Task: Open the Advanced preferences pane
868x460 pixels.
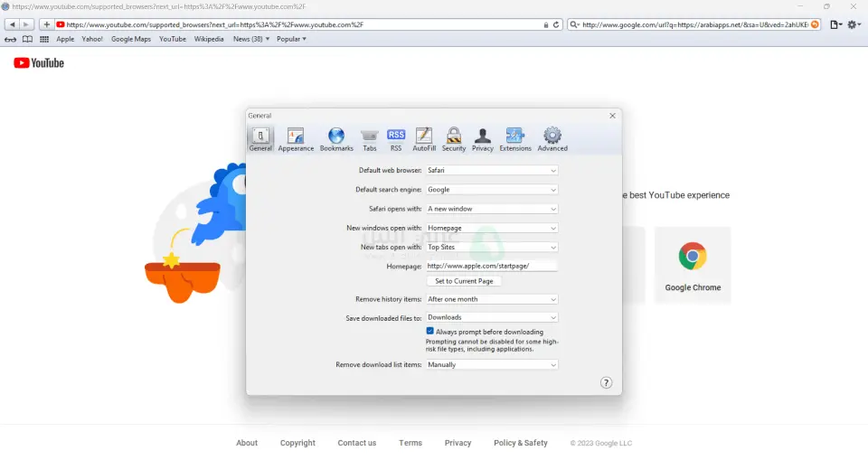Action: point(552,139)
